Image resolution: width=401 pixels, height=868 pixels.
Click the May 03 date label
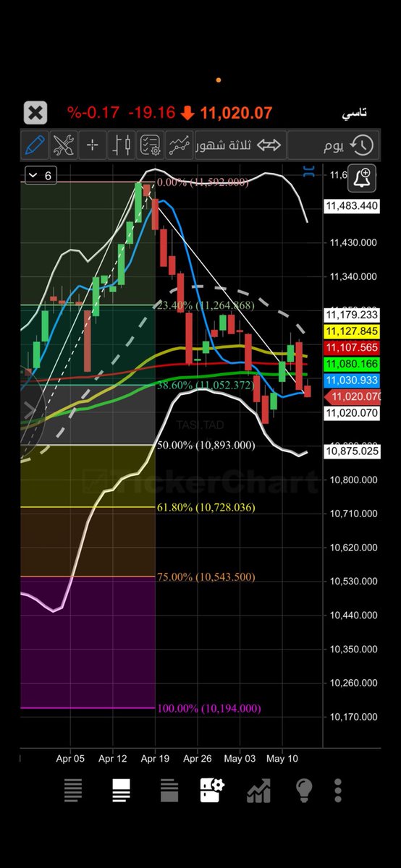click(x=240, y=759)
